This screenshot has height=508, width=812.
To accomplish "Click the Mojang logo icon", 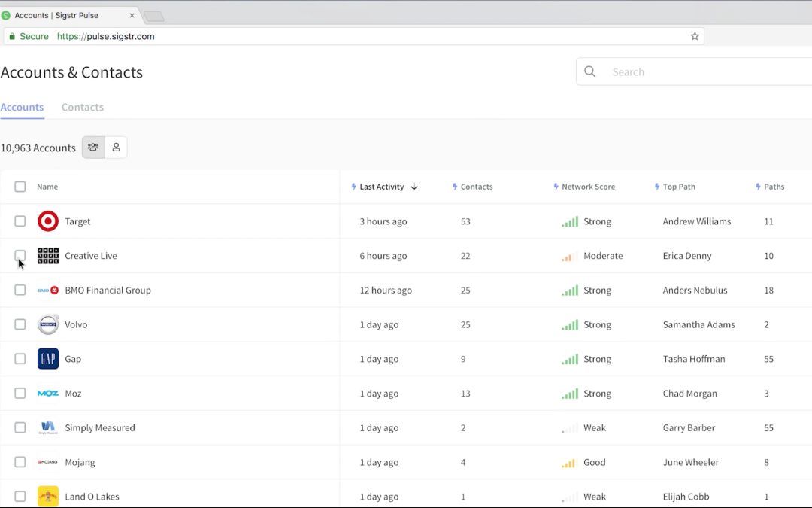I will [48, 462].
